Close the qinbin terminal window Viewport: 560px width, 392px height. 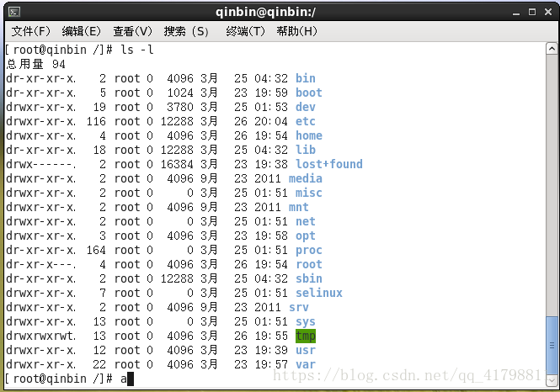(548, 12)
